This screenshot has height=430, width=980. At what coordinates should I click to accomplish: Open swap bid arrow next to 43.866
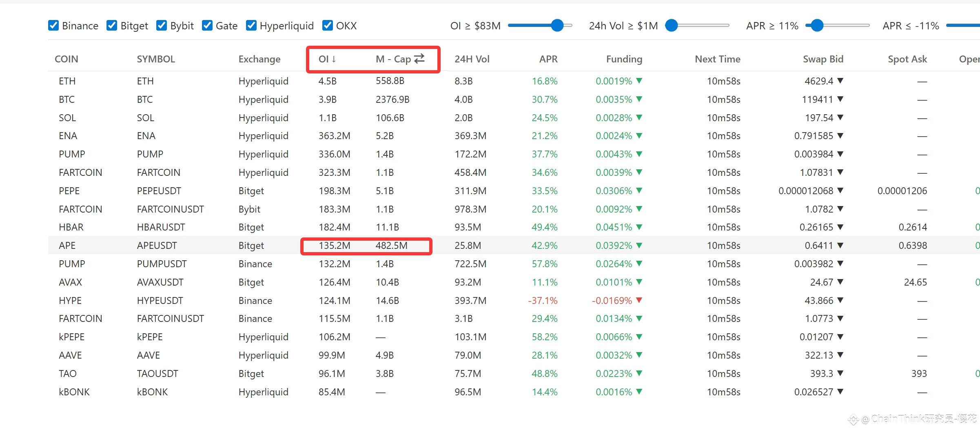click(840, 300)
